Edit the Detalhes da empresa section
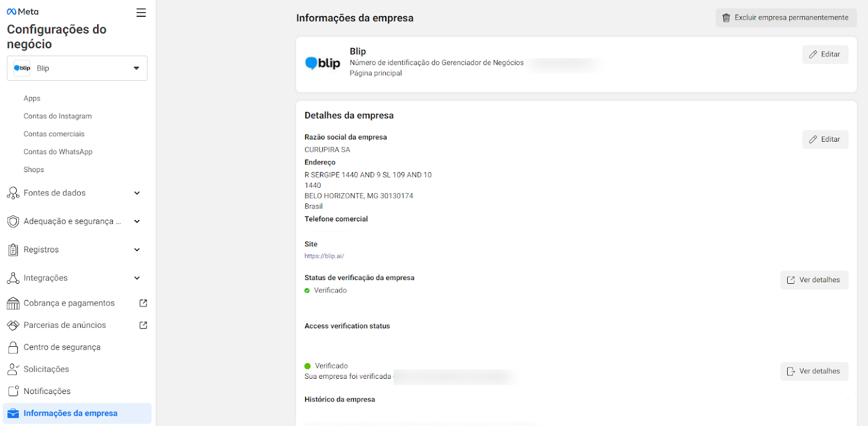 click(x=825, y=139)
